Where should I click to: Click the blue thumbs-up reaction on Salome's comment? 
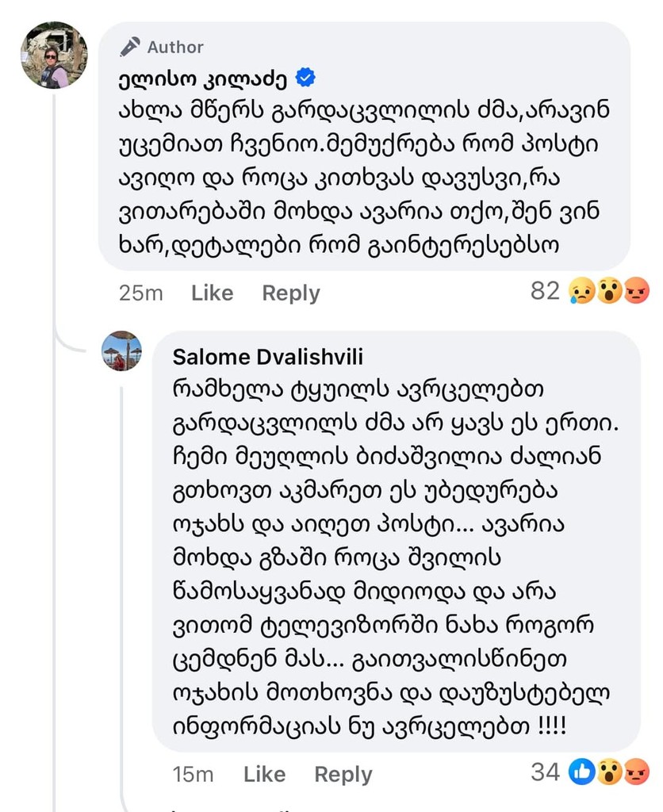click(x=582, y=772)
